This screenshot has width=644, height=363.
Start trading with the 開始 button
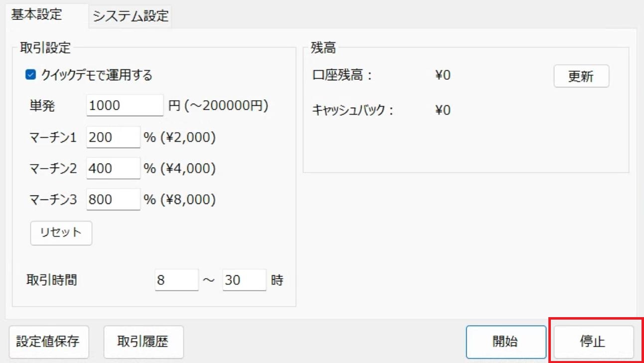506,342
